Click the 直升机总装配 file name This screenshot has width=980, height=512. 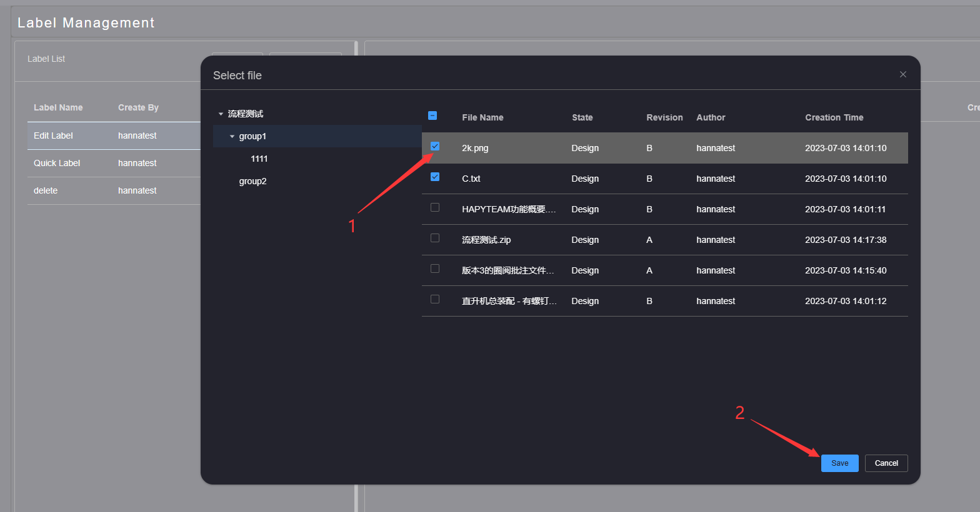[509, 301]
